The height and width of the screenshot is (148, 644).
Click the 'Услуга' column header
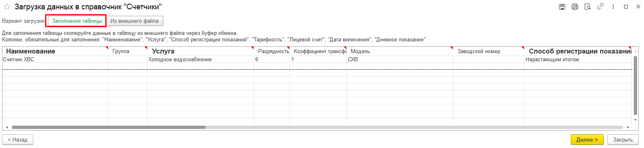click(201, 51)
